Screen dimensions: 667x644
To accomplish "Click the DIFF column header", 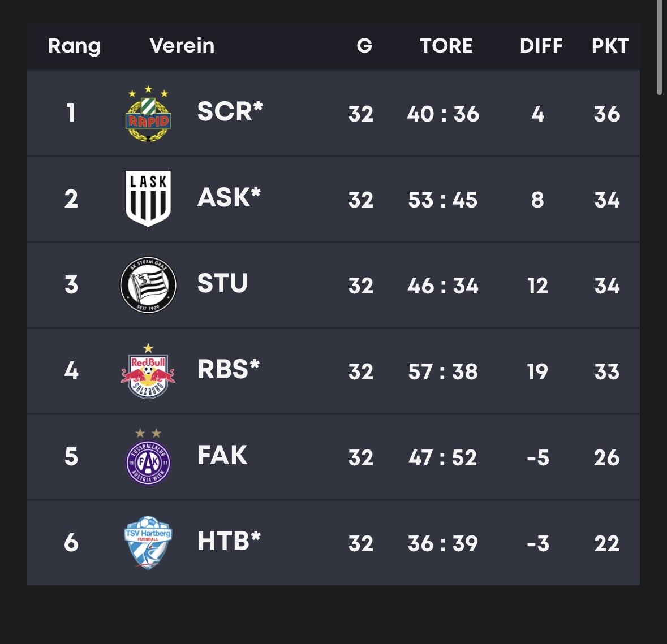I will point(541,46).
